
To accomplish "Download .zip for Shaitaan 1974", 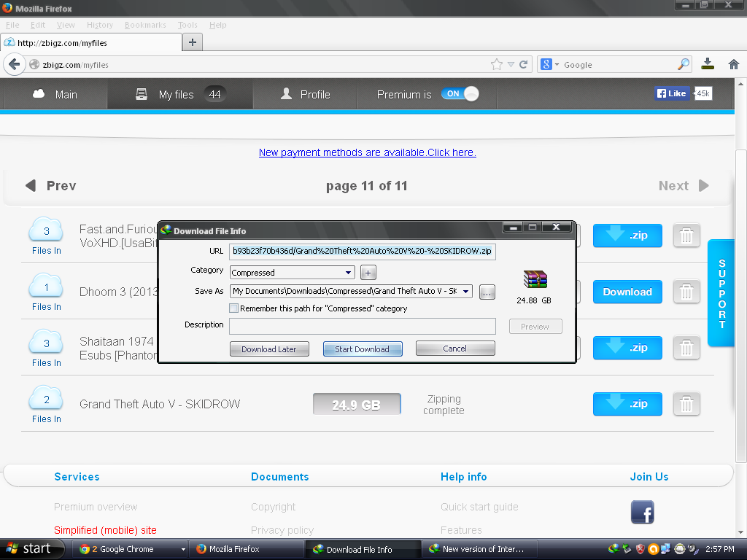I will [627, 348].
